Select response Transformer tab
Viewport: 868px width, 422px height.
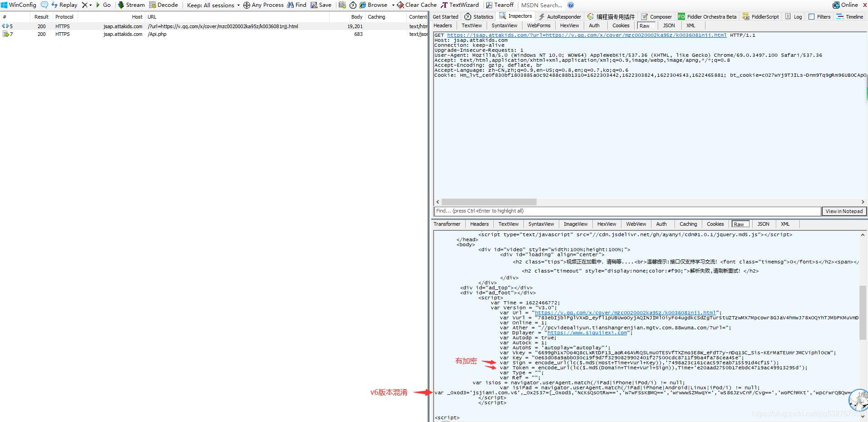(447, 224)
